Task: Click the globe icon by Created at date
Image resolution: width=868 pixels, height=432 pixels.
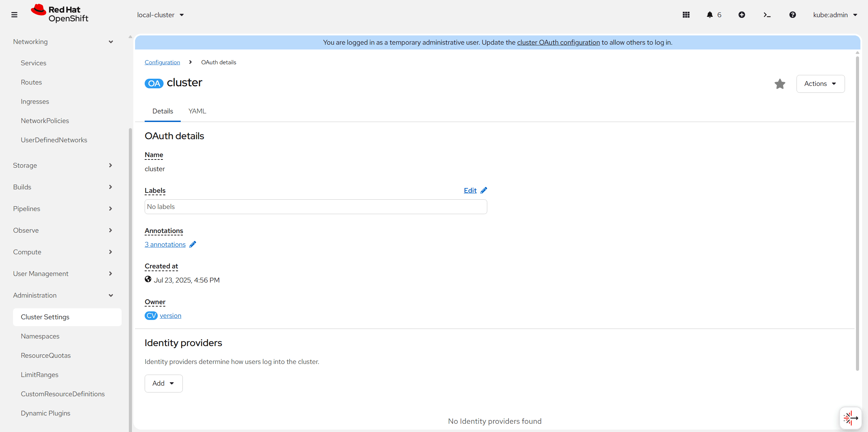Action: 148,279
